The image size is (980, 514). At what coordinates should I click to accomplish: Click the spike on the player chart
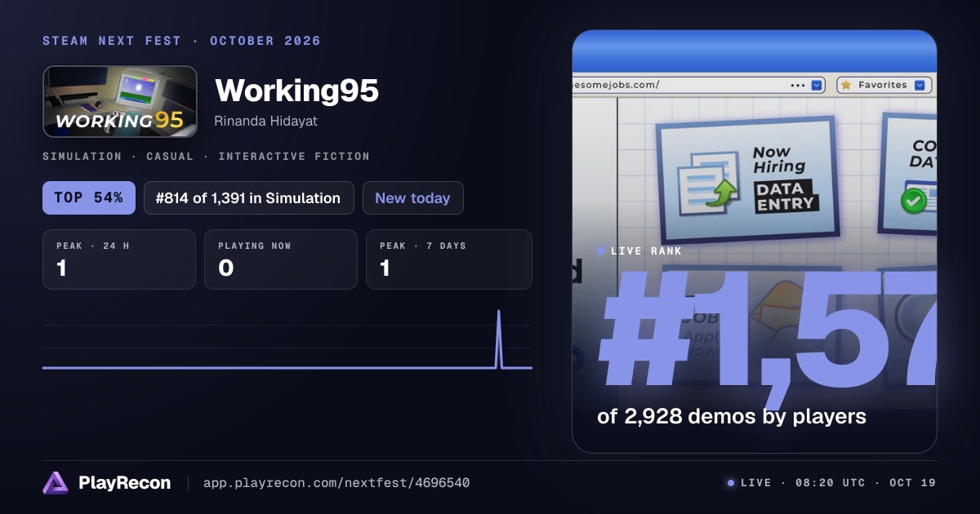coord(499,339)
